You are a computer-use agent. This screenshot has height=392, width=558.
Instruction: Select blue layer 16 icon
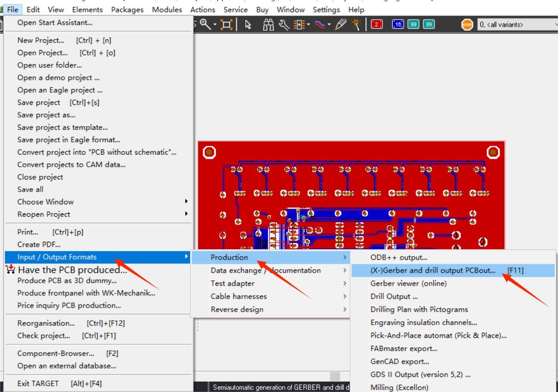(x=398, y=24)
